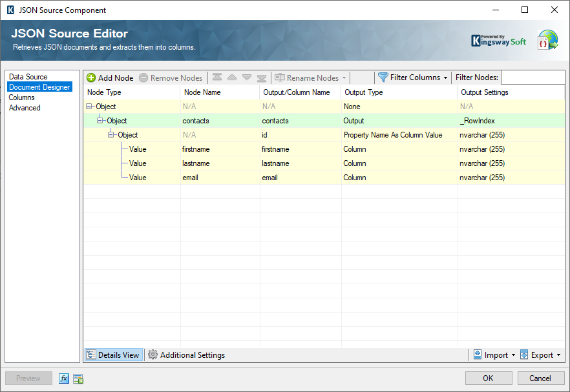Click the move node to top icon
This screenshot has width=570, height=392.
coord(217,77)
